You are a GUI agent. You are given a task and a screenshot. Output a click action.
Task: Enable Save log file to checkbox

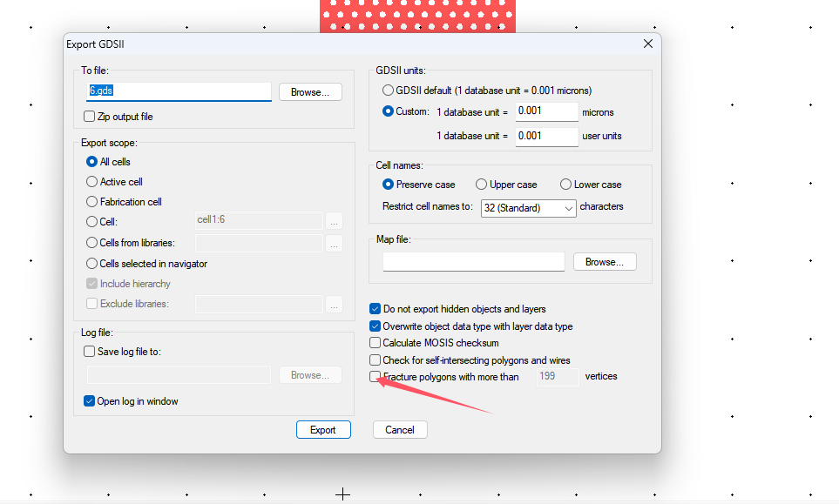pyautogui.click(x=90, y=352)
